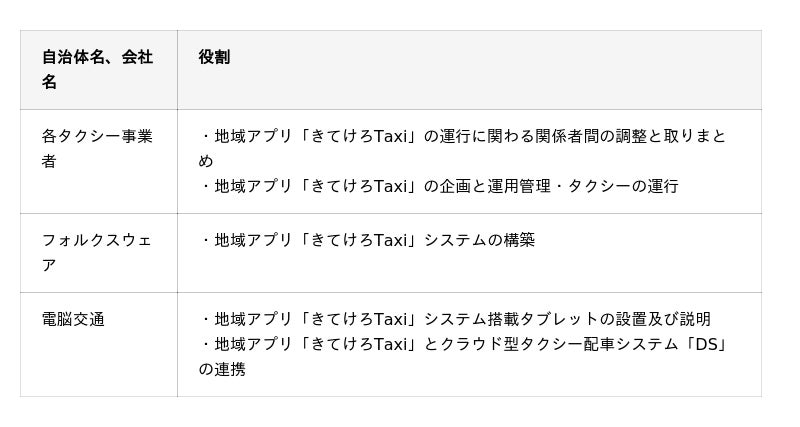Click the wrapped "の連携" text
Image resolution: width=800 pixels, height=427 pixels.
[x=222, y=369]
